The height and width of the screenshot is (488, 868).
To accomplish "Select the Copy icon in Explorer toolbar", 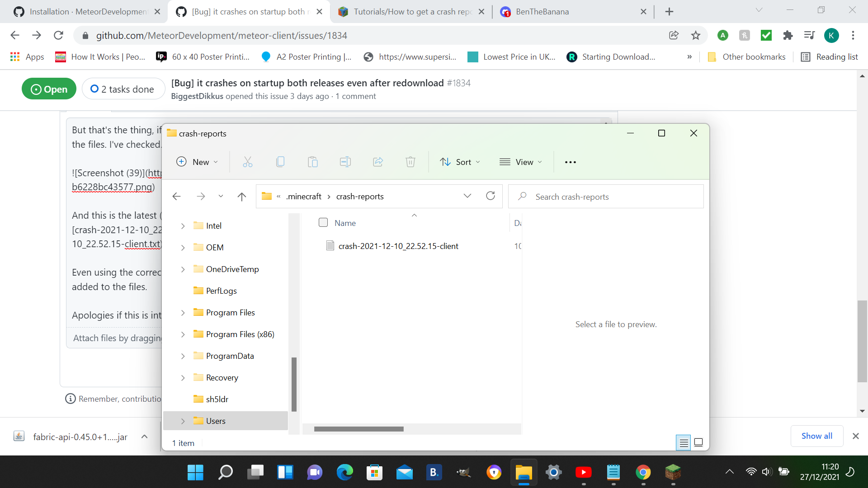I will coord(280,162).
